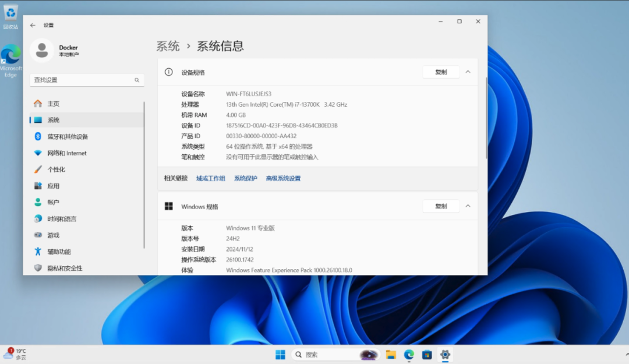Viewport: 629px width, 364px height.
Task: Open 帐户 person icon
Action: 38,202
